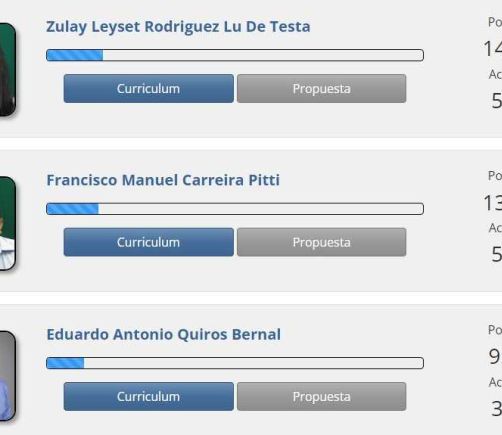Select Eduardo Quiros's candidate photo
The height and width of the screenshot is (435, 502).
(7, 376)
